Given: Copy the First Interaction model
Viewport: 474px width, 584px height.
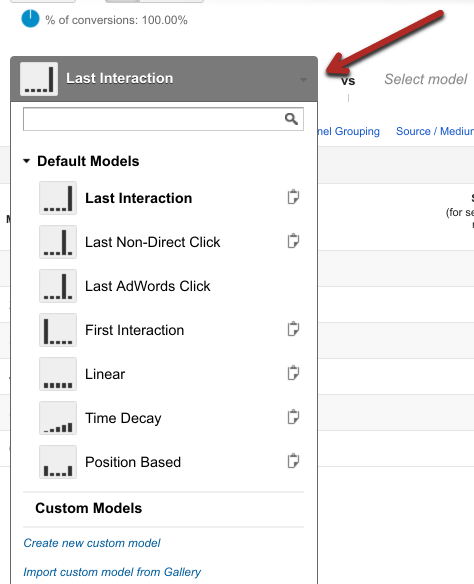Looking at the screenshot, I should coord(293,329).
